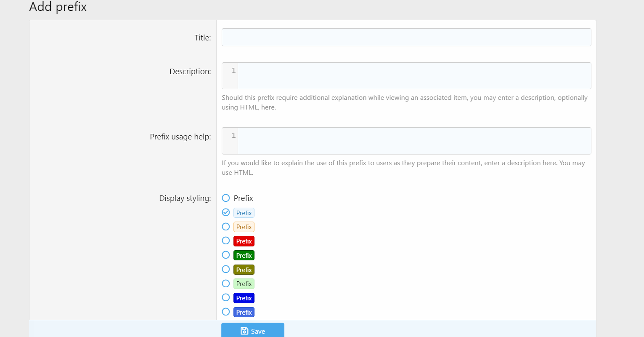Click the royal blue Prefix badge at bottom

pos(244,313)
